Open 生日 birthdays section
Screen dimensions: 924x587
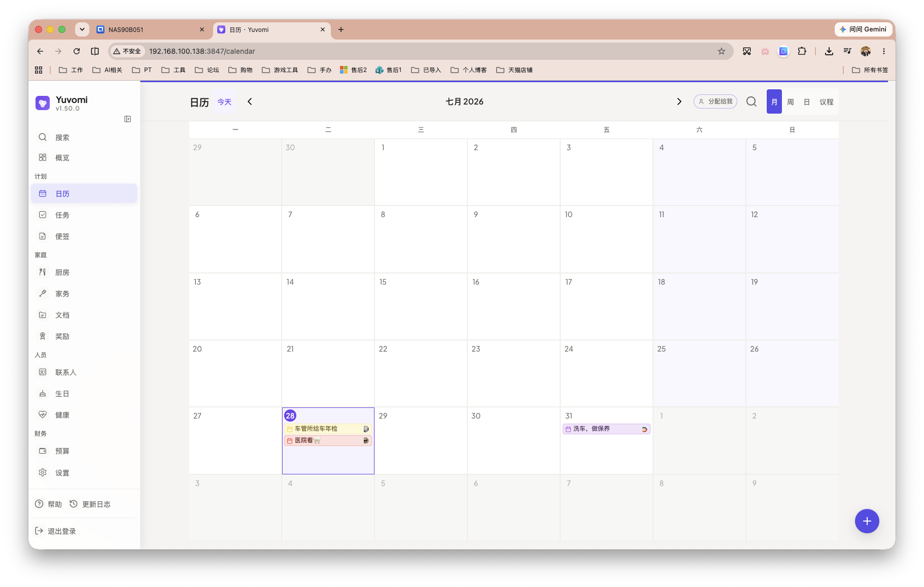(x=84, y=394)
